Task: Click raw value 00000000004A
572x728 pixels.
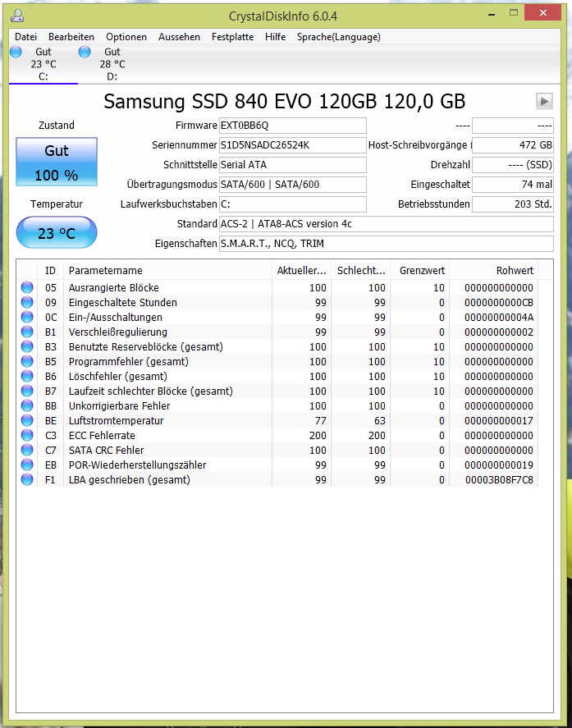Action: point(499,317)
